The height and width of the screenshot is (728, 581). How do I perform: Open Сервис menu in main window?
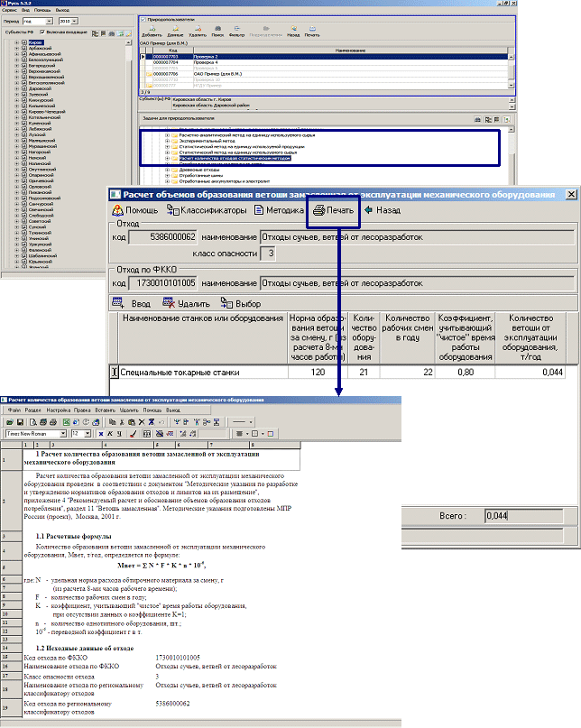(11, 9)
